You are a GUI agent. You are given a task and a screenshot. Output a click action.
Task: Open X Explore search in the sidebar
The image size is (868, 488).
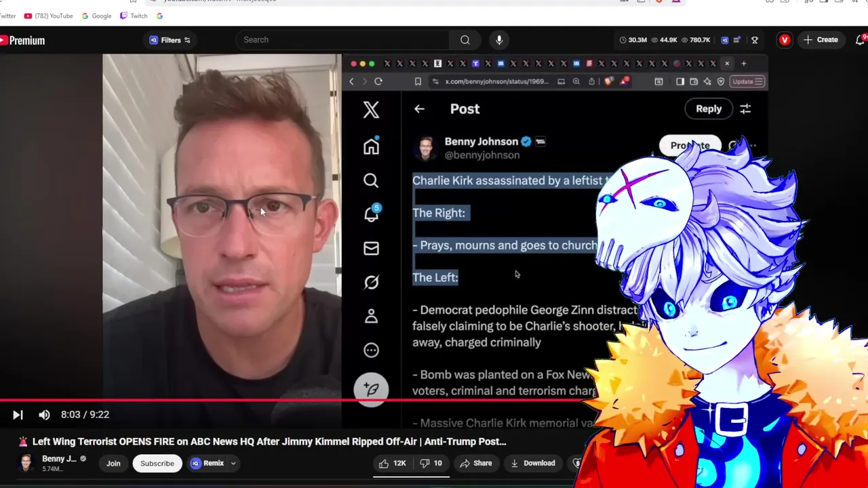pyautogui.click(x=371, y=180)
